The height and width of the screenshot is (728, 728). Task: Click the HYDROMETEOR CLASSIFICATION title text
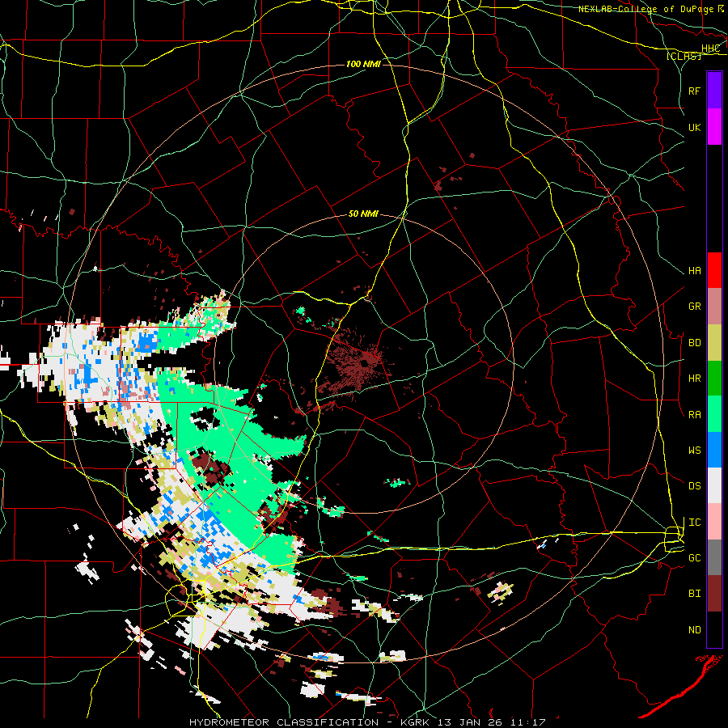click(x=284, y=722)
